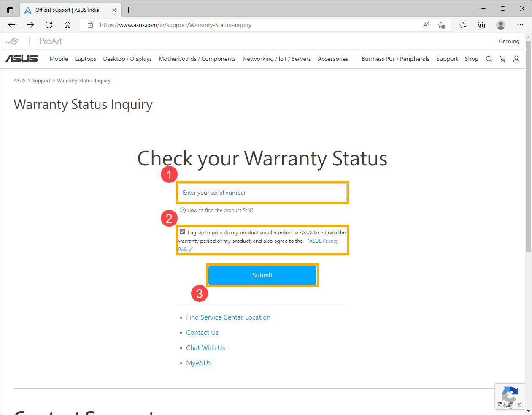532x415 pixels.
Task: Click the user account icon in the header
Action: [516, 59]
